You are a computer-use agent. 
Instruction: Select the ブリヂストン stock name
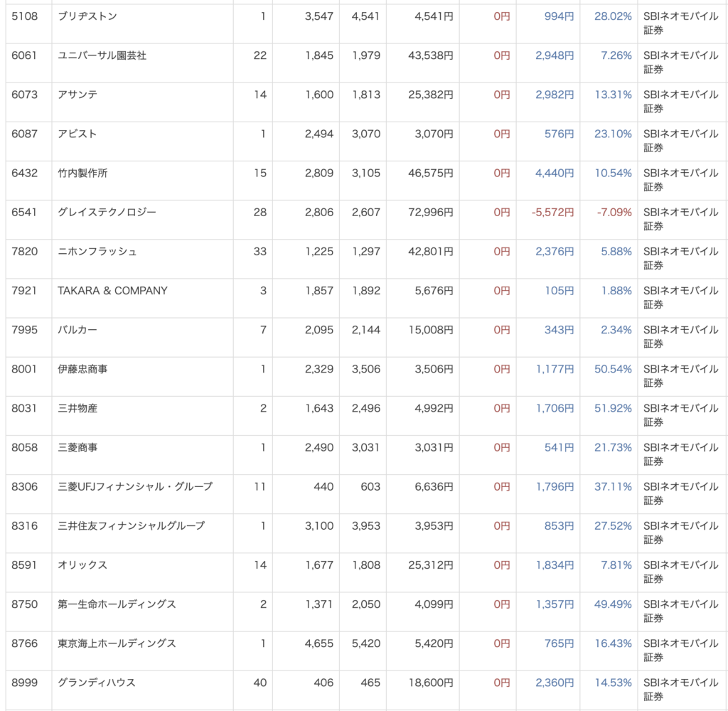pyautogui.click(x=87, y=16)
